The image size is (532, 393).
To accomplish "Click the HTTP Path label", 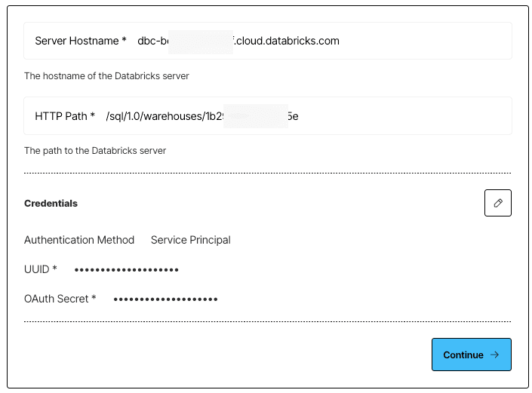I will tap(65, 116).
